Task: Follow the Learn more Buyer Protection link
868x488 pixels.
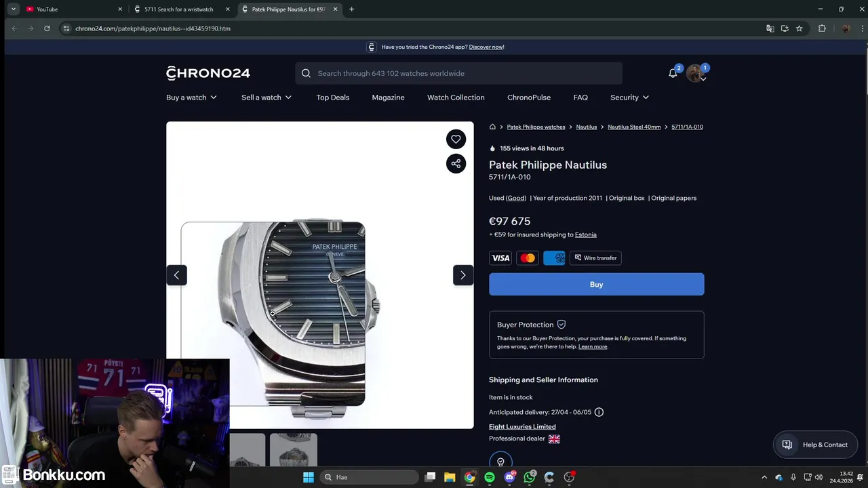Action: pyautogui.click(x=593, y=346)
